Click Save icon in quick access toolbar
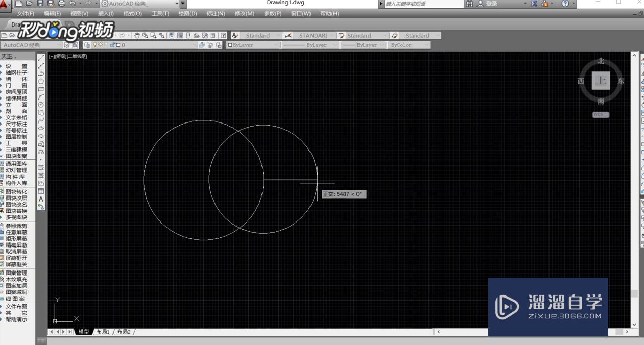The width and height of the screenshot is (644, 345). [40, 4]
